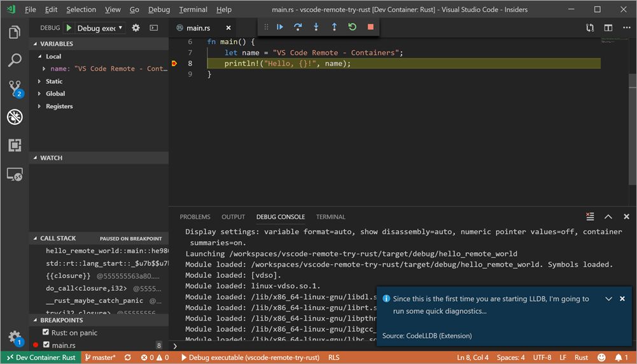Click the Step Over debug icon
This screenshot has width=637, height=364.
click(298, 27)
